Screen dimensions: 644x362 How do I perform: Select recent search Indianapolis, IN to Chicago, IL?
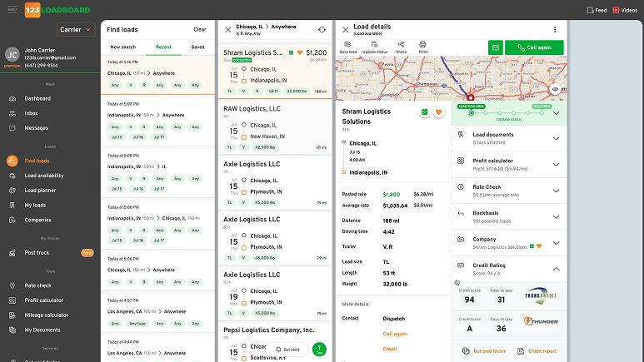click(157, 225)
